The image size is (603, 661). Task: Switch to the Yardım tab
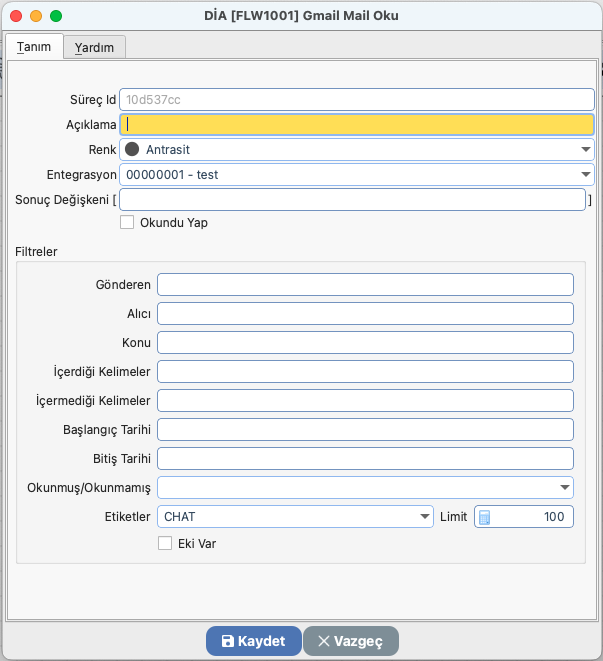coord(94,47)
